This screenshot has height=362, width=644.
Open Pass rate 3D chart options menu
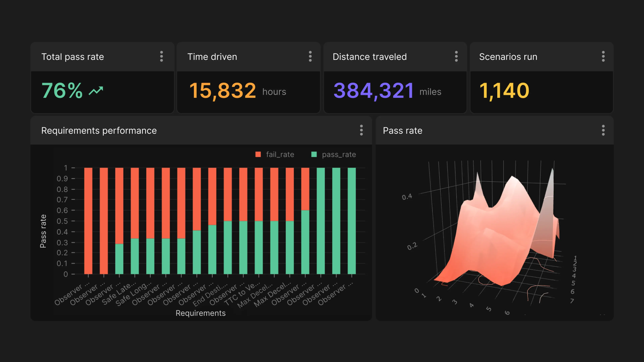[603, 130]
